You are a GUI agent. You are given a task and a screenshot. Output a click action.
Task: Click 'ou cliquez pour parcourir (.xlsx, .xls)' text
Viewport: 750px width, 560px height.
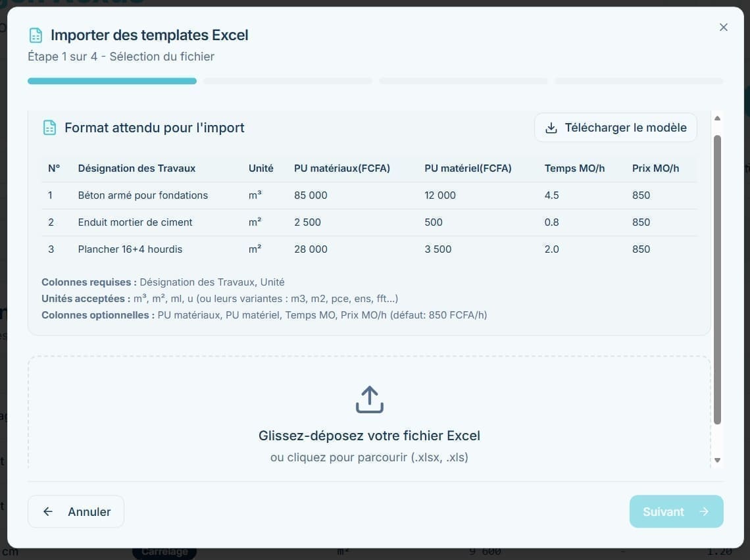(x=369, y=457)
